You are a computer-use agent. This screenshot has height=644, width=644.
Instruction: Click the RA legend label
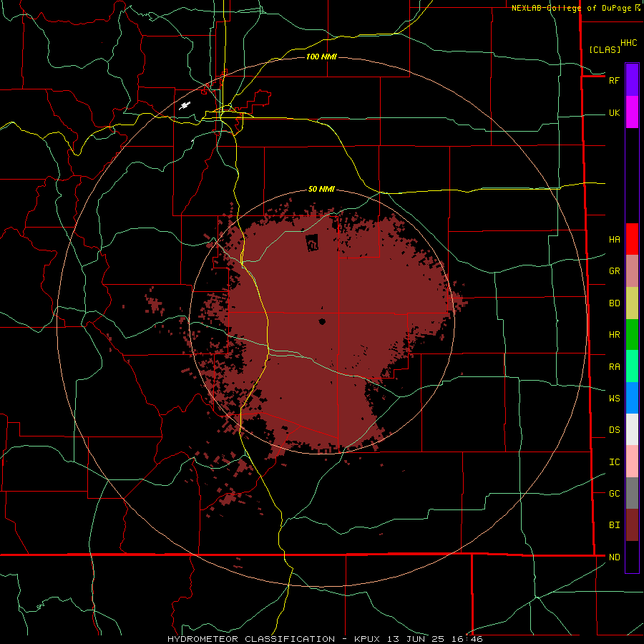[615, 366]
